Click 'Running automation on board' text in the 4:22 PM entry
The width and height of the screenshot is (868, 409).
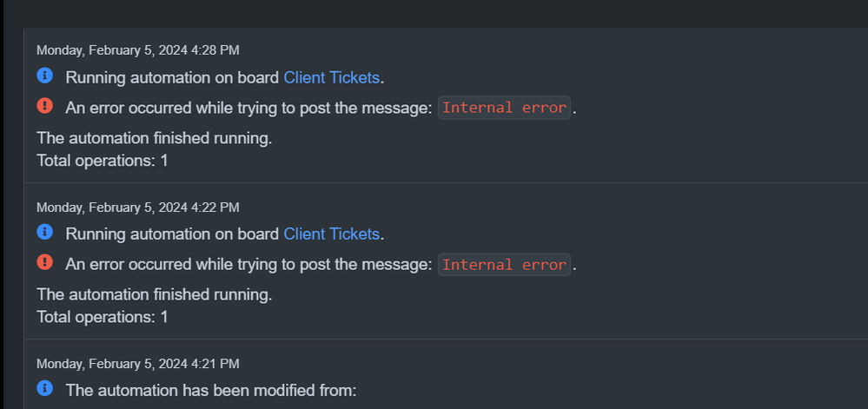pos(172,234)
